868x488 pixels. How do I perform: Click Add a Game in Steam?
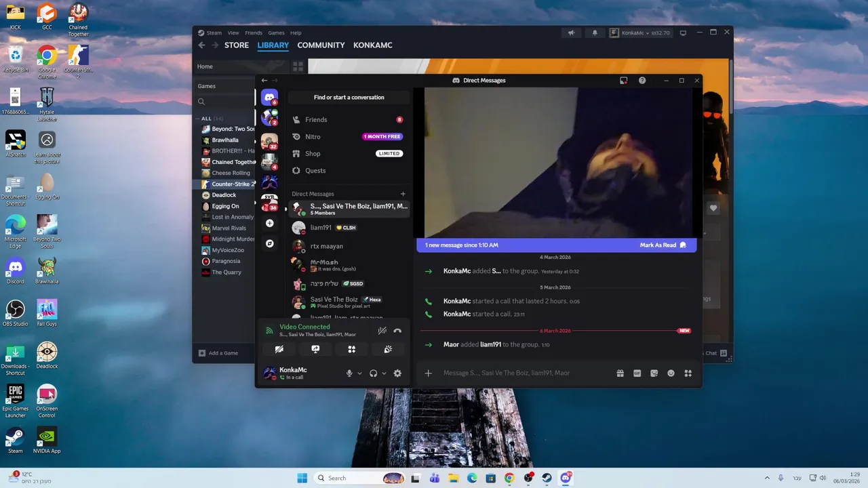click(x=218, y=353)
